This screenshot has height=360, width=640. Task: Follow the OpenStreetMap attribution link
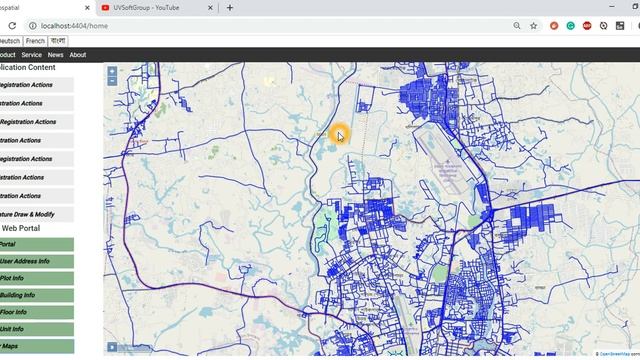coord(615,354)
